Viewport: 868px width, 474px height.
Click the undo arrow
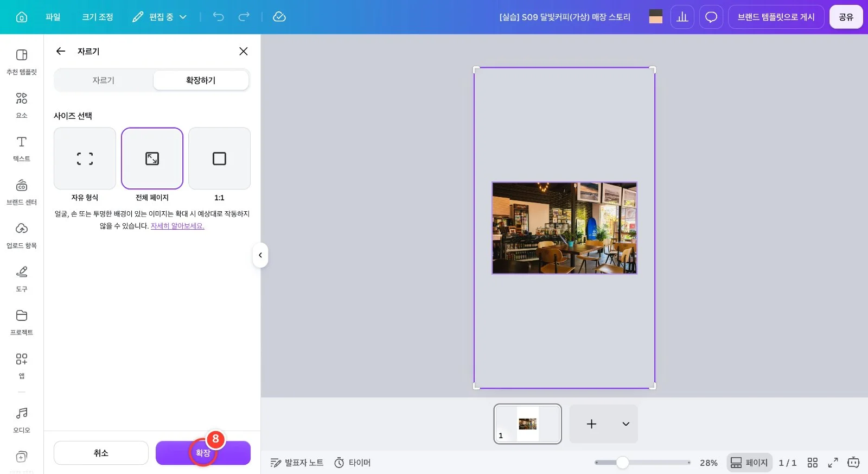(218, 17)
